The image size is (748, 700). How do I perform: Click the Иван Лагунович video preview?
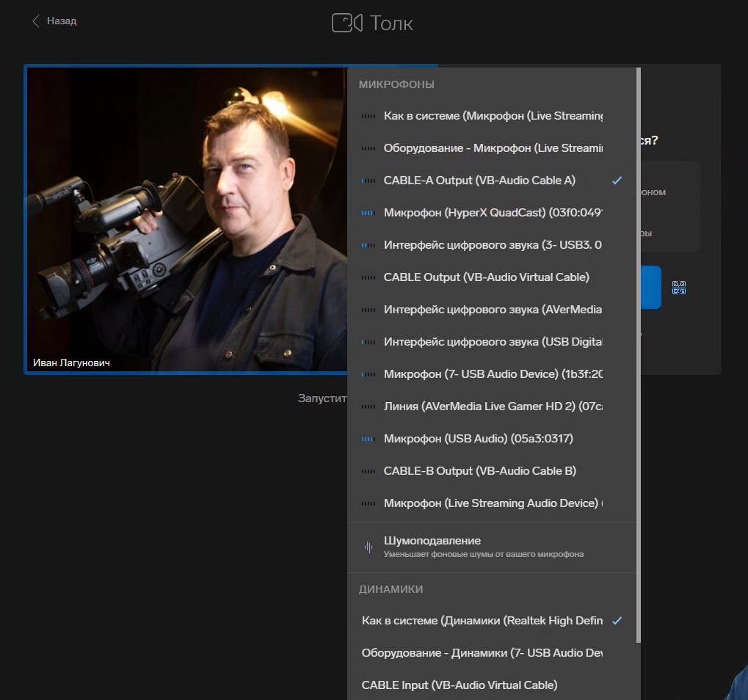pyautogui.click(x=187, y=219)
